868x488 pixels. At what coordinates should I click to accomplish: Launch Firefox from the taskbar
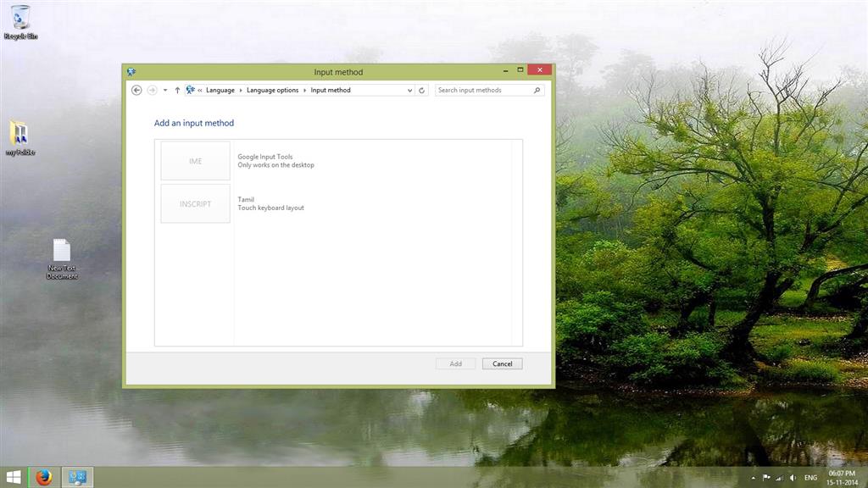coord(43,477)
